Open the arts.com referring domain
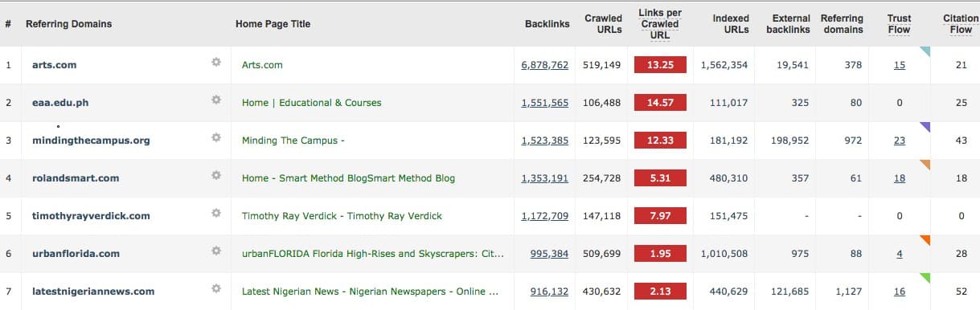The width and height of the screenshot is (980, 310). 54,65
